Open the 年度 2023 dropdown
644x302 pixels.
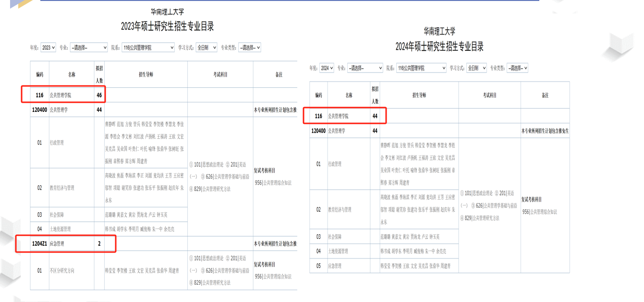49,48
